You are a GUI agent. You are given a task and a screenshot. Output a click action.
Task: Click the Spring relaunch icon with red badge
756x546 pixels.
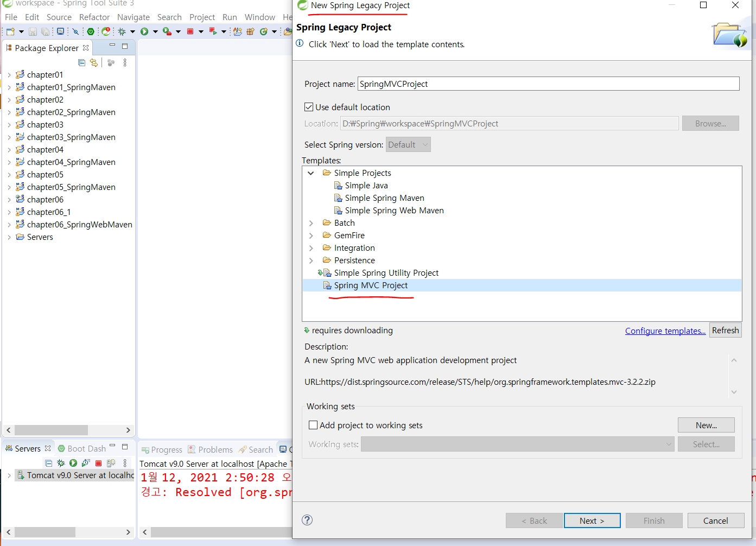point(106,31)
